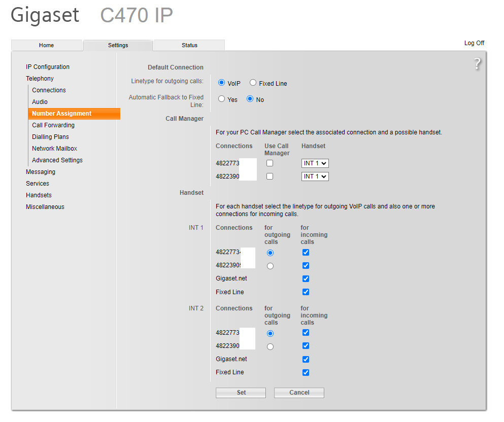504x422 pixels.
Task: Click the Log Off link
Action: pyautogui.click(x=474, y=43)
